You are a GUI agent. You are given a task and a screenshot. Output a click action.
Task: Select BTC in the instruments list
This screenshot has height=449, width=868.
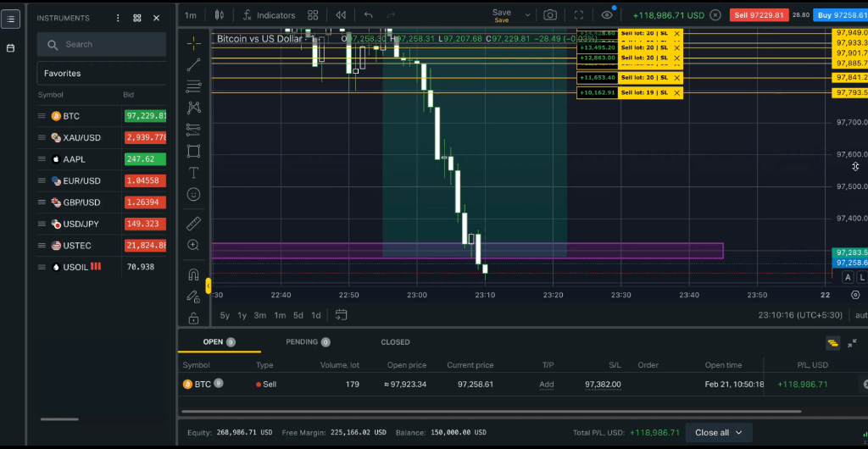tap(102, 116)
